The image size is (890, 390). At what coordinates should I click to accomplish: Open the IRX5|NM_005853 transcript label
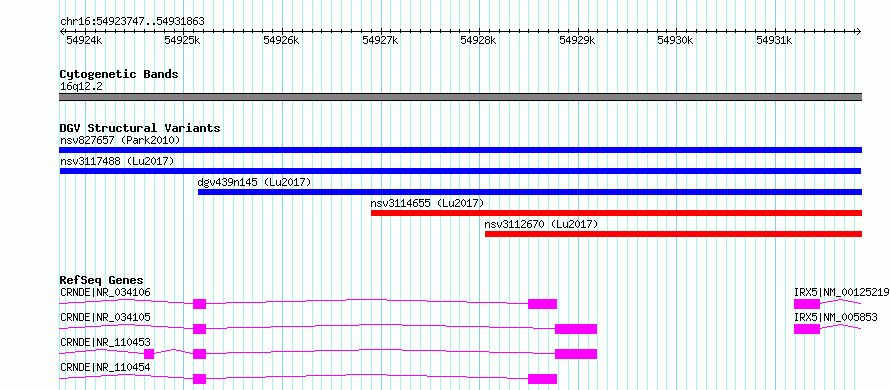[x=836, y=317]
